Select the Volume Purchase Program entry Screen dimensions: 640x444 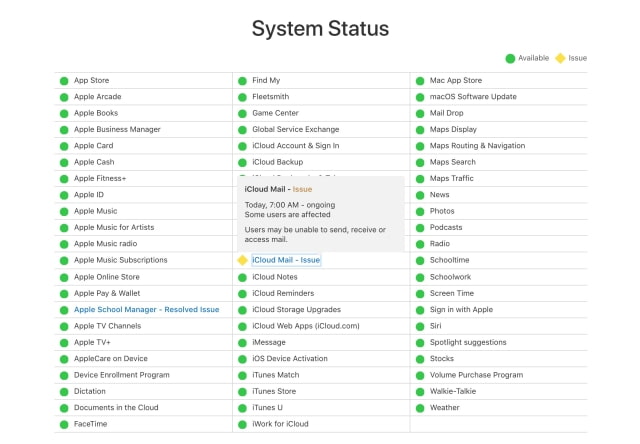(476, 375)
